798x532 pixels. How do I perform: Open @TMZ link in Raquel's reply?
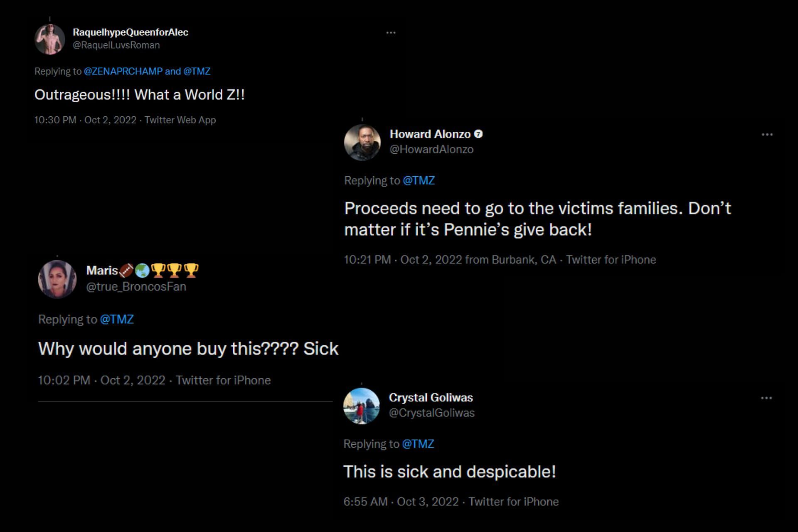[197, 71]
